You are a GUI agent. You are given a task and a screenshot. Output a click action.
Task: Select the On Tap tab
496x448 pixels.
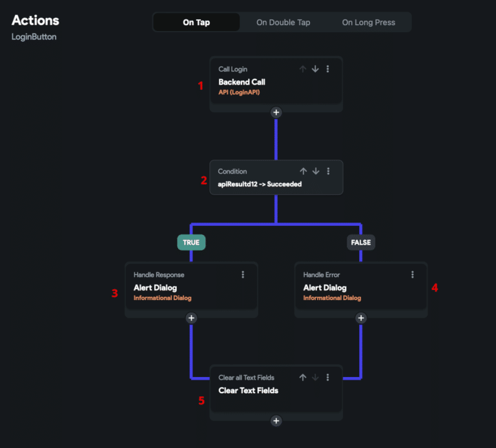(196, 23)
